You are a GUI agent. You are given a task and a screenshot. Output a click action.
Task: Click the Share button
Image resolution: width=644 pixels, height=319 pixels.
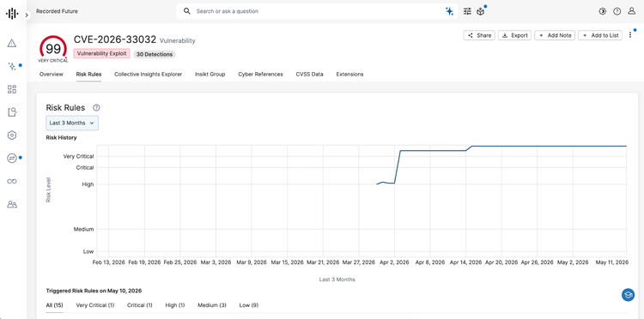pos(479,35)
